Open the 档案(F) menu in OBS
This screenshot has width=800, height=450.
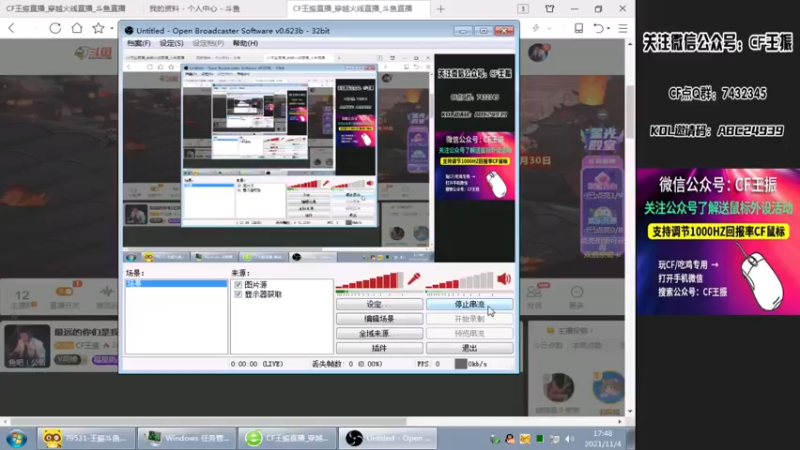(139, 43)
